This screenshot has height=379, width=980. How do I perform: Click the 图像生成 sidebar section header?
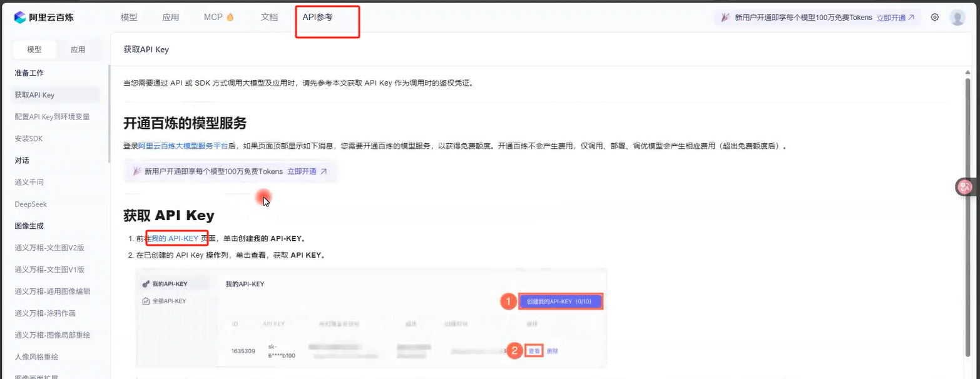click(x=29, y=226)
